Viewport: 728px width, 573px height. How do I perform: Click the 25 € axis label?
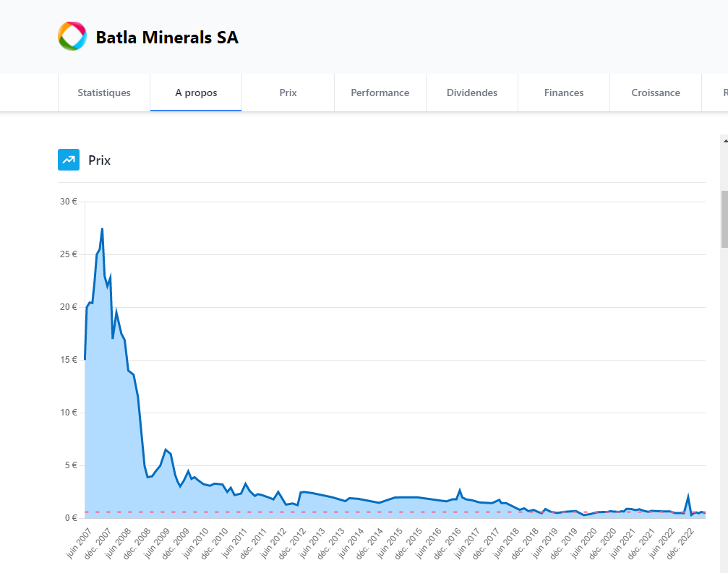pos(68,254)
